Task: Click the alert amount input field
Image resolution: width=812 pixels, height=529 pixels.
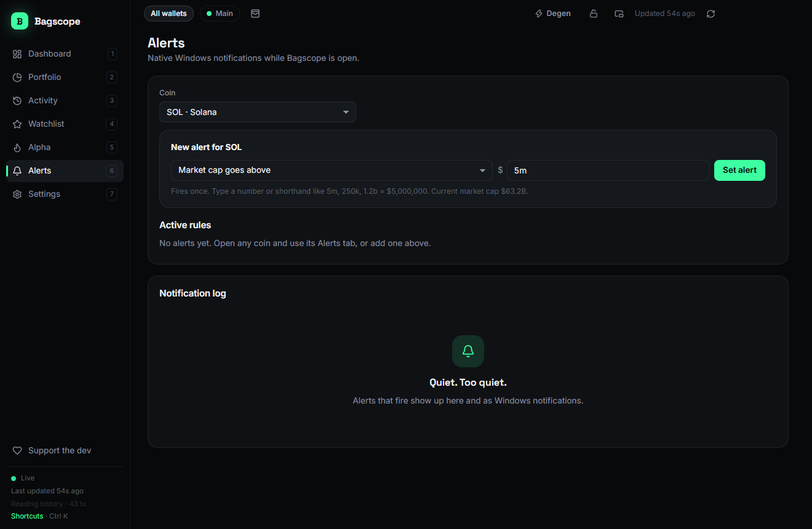Action: click(608, 170)
